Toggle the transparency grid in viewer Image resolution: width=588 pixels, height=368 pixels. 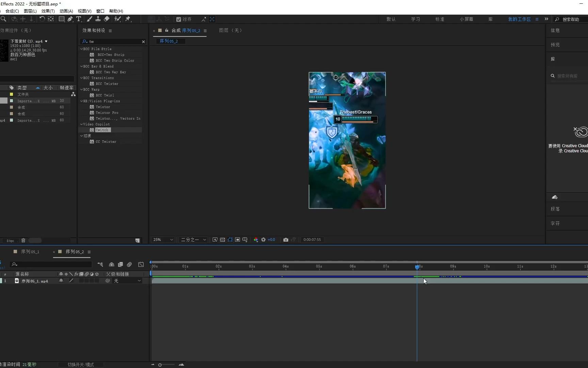coord(223,240)
